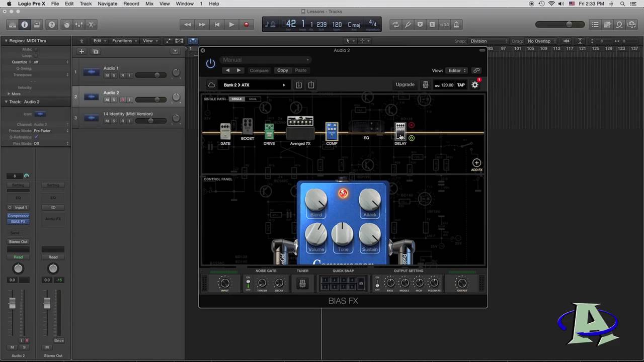Open the Snap Division dropdown

[489, 41]
